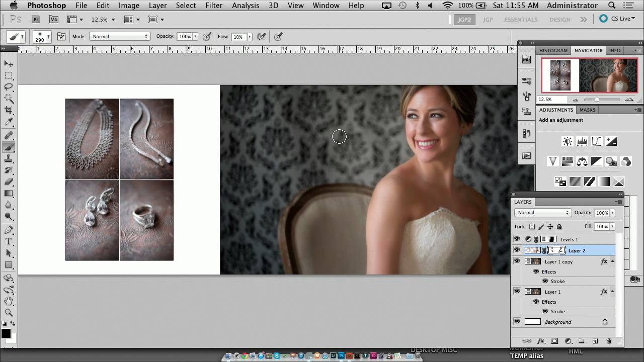
Task: Hide the Background layer
Action: point(517,322)
